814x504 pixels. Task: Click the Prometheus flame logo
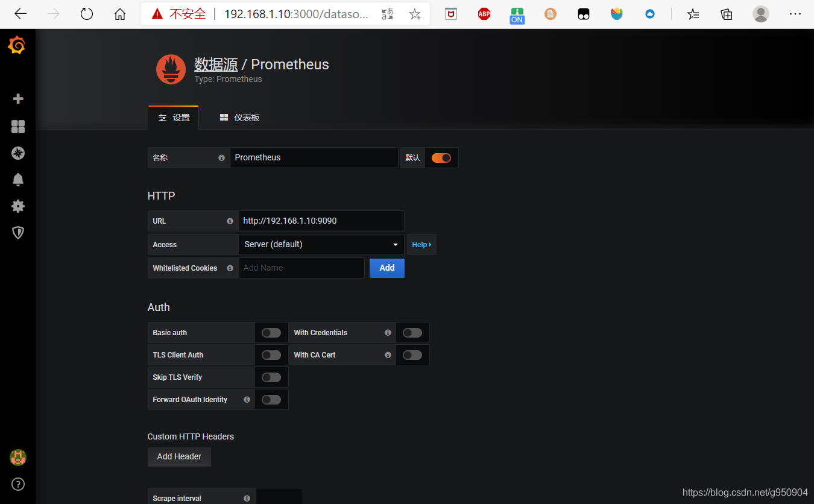coord(171,69)
